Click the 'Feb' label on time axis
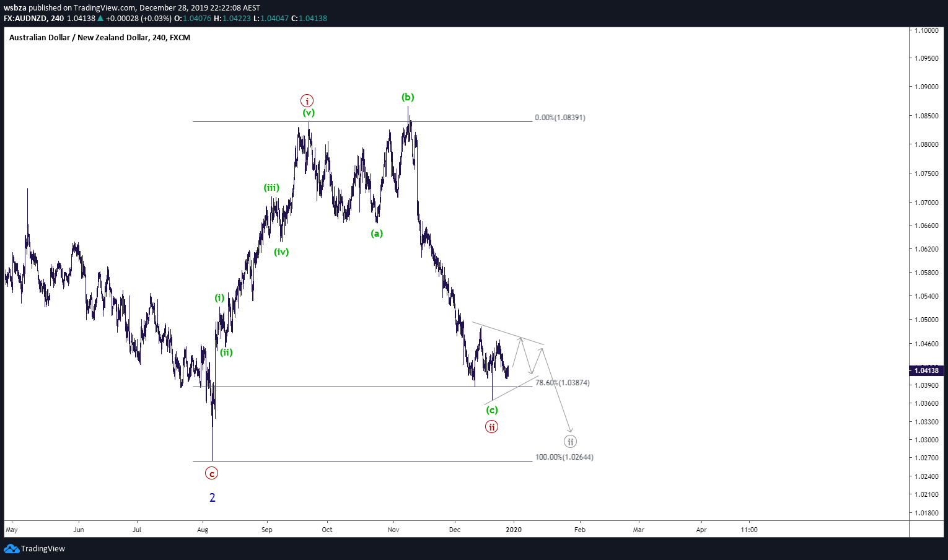This screenshot has width=948, height=560. tap(580, 530)
